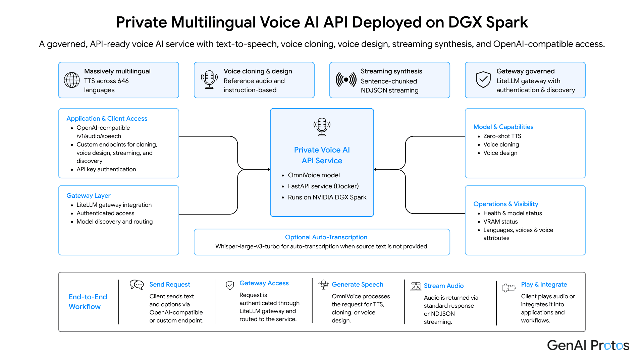Click the Streaming synthesis card title
The width and height of the screenshot is (644, 362).
(391, 71)
